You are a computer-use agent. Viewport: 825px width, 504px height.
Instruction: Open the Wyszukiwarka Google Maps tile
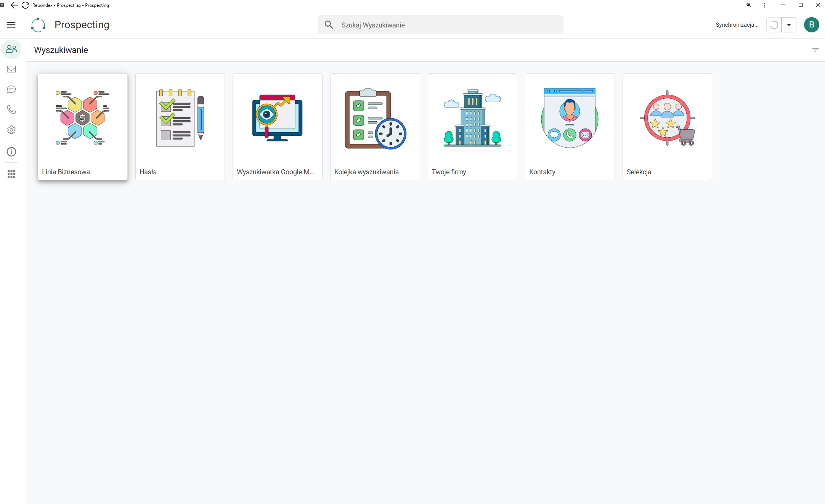click(x=278, y=127)
